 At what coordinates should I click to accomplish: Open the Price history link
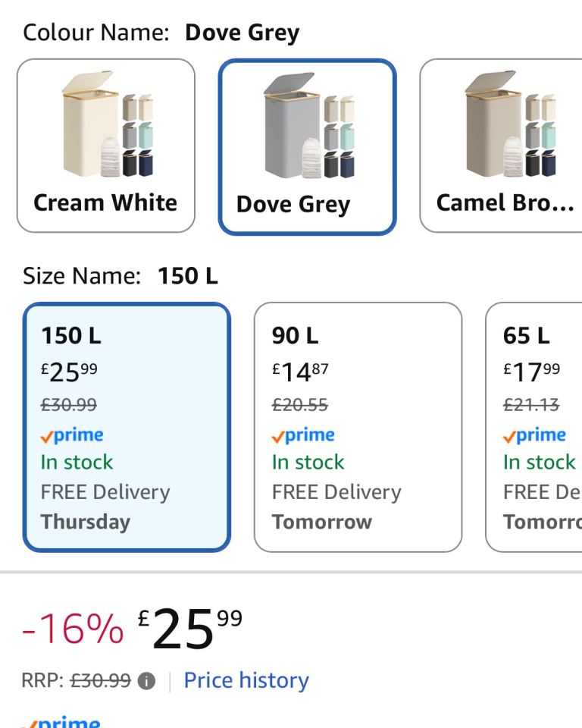tap(246, 680)
